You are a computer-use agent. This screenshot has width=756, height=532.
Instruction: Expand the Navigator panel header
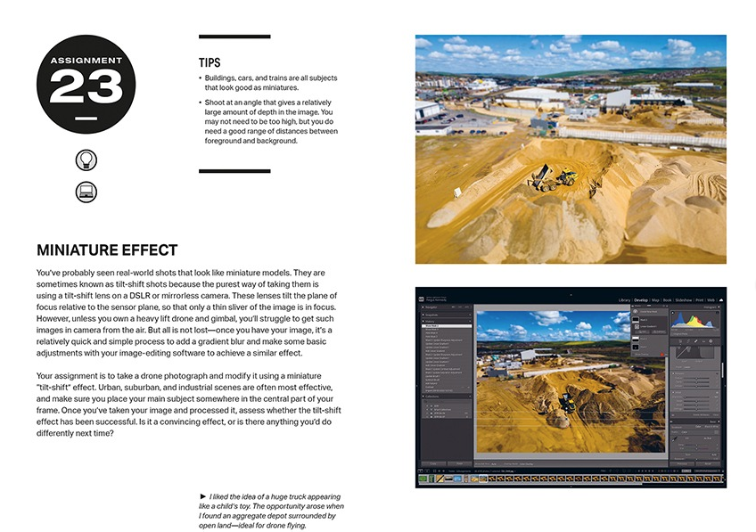pyautogui.click(x=447, y=307)
